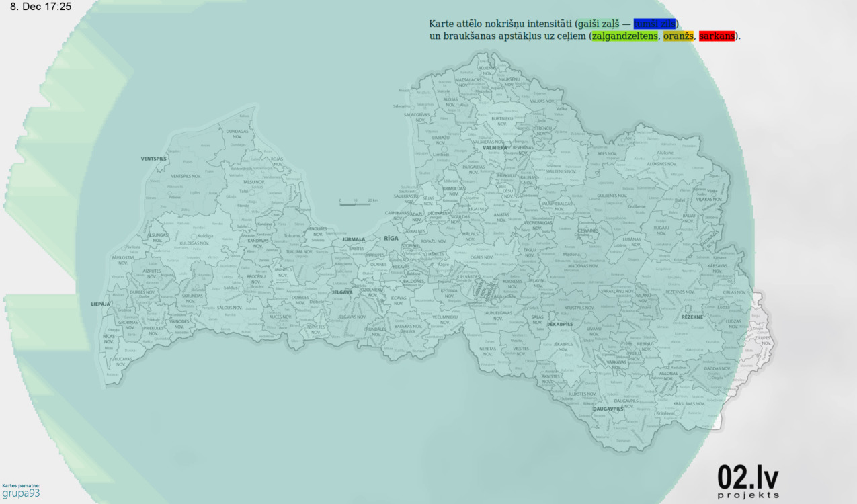This screenshot has width=857, height=504.
Task: Click the map distance scale bar
Action: 356,203
